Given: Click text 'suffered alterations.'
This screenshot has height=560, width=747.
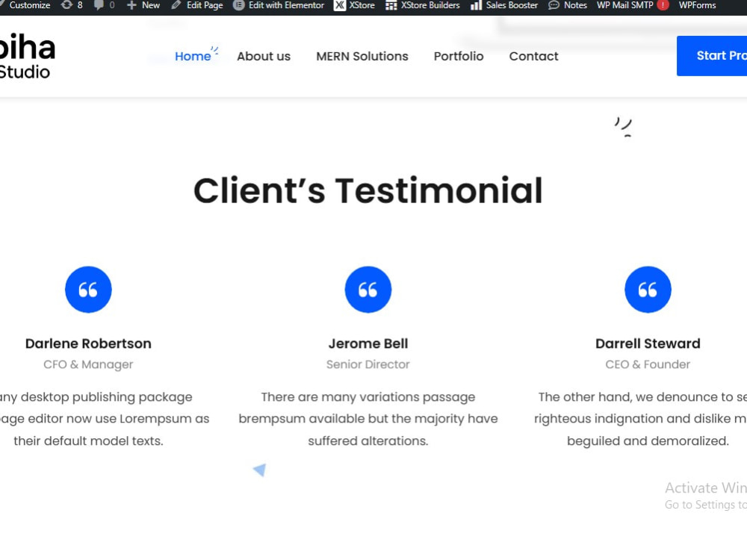Looking at the screenshot, I should [368, 441].
